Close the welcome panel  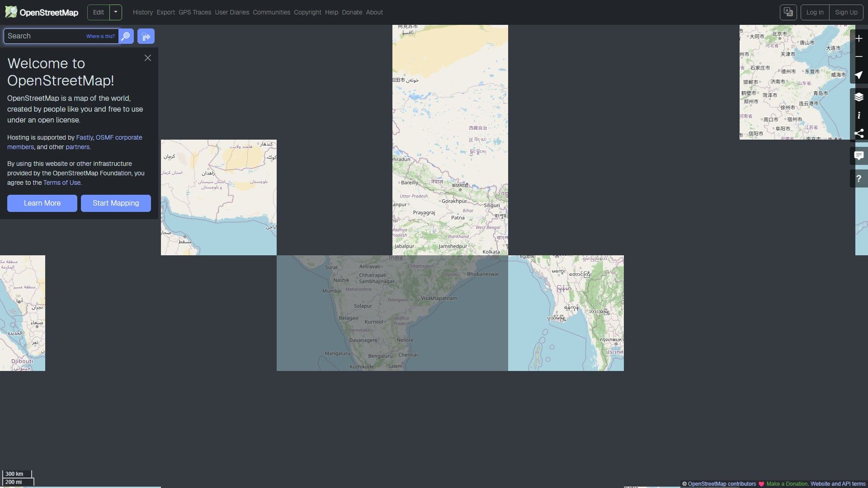click(148, 58)
